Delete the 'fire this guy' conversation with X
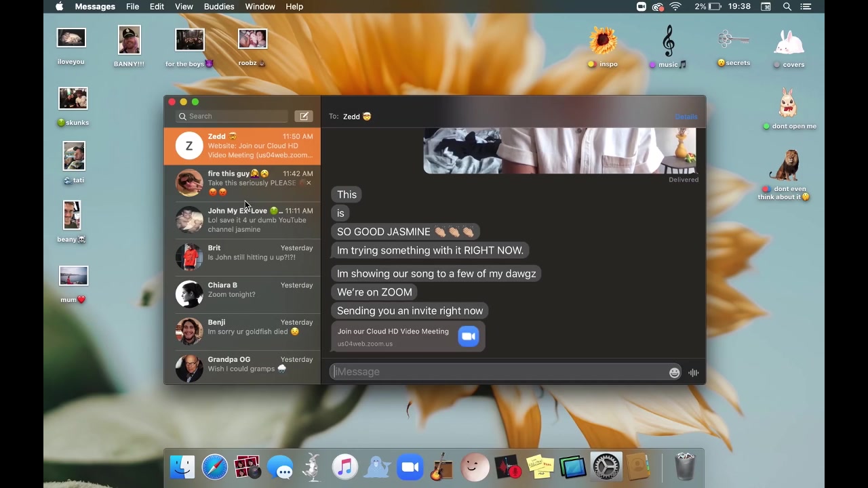This screenshot has height=488, width=868. point(309,183)
